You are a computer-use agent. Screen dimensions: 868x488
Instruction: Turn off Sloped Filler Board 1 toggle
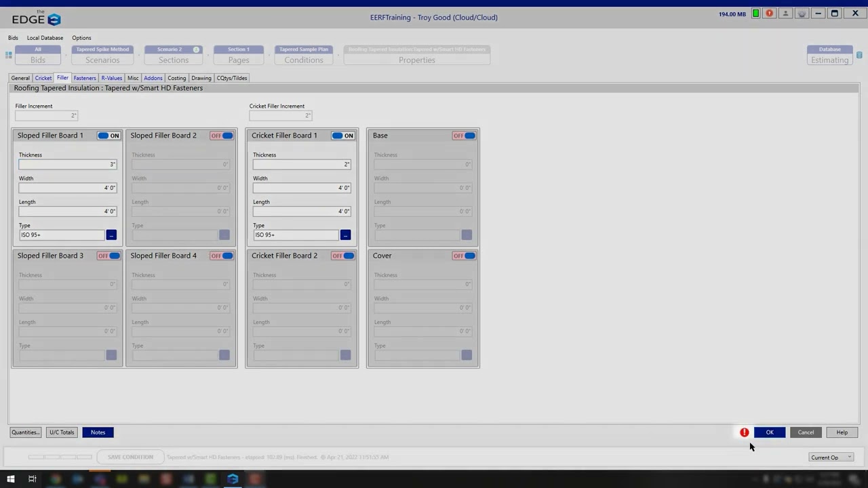coord(108,136)
